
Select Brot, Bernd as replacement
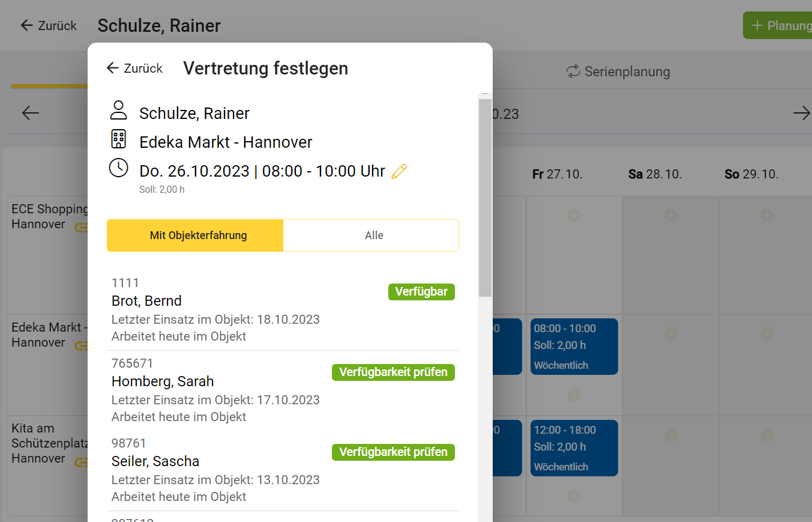pos(283,310)
